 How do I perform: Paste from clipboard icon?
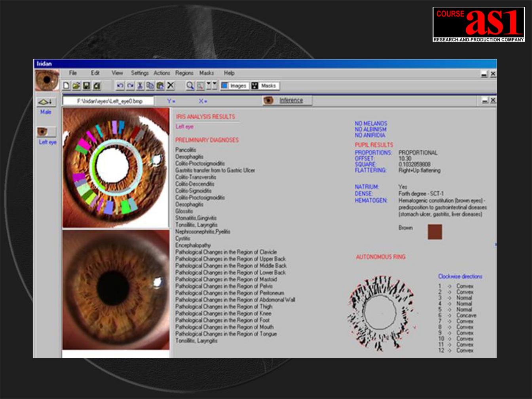pos(160,85)
